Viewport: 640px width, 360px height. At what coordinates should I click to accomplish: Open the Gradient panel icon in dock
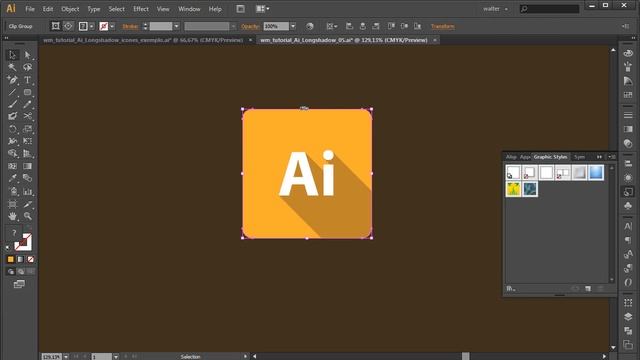tap(628, 129)
